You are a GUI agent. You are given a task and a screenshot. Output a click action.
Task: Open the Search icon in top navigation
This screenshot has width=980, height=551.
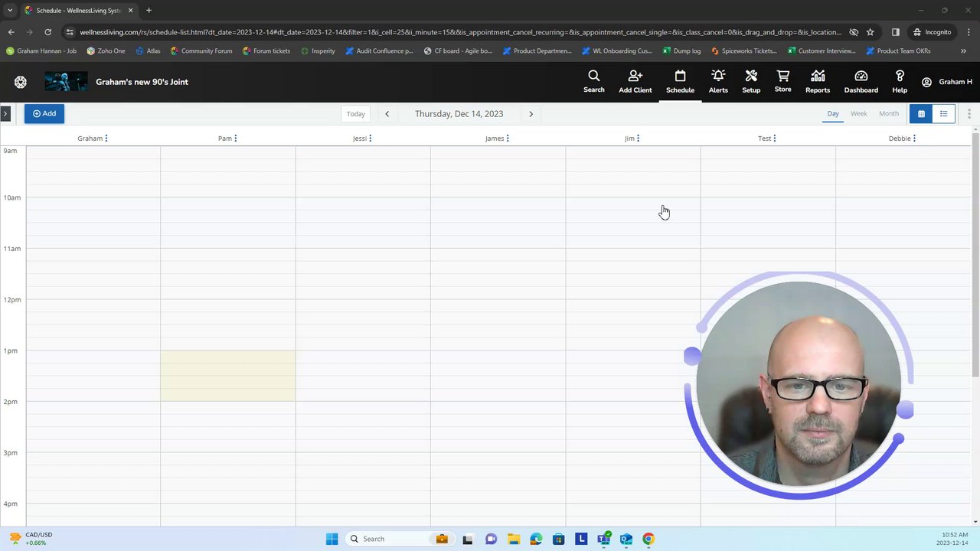tap(594, 81)
